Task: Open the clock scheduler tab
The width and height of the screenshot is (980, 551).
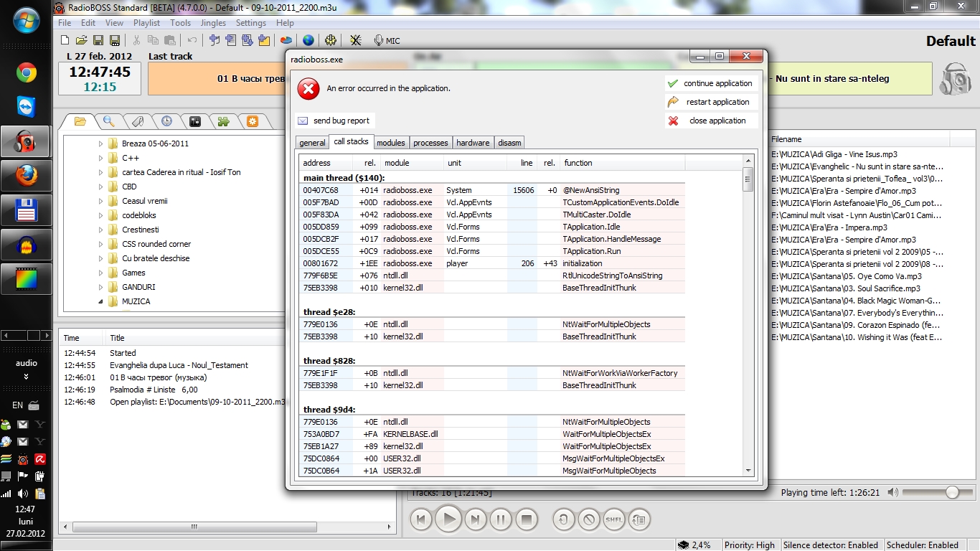Action: (x=166, y=121)
